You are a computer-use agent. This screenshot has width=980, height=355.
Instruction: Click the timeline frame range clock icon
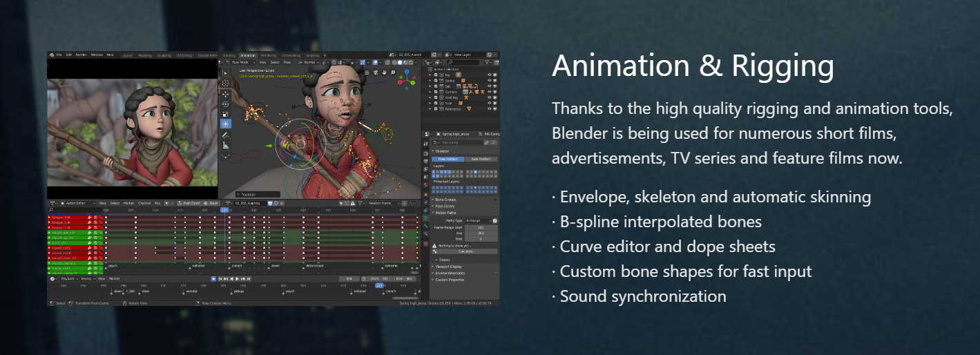coord(364,279)
